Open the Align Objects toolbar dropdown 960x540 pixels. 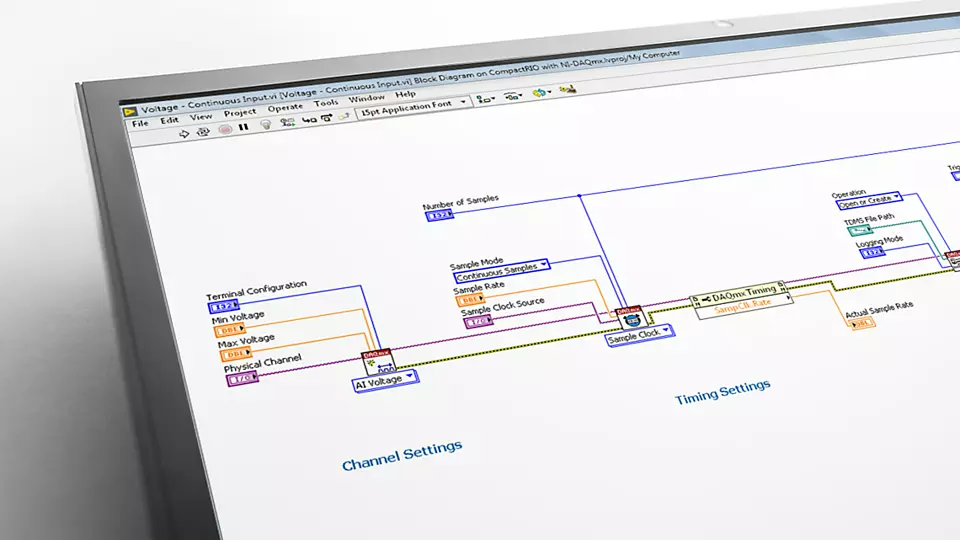pyautogui.click(x=486, y=99)
